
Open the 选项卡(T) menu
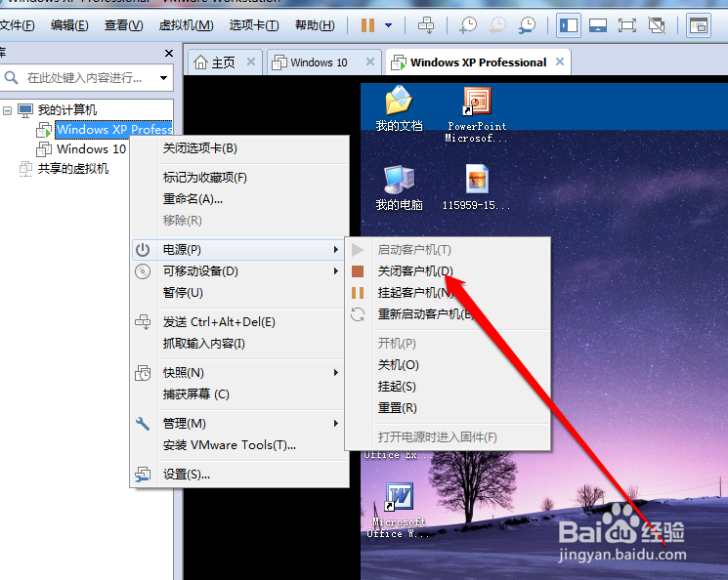[x=254, y=25]
